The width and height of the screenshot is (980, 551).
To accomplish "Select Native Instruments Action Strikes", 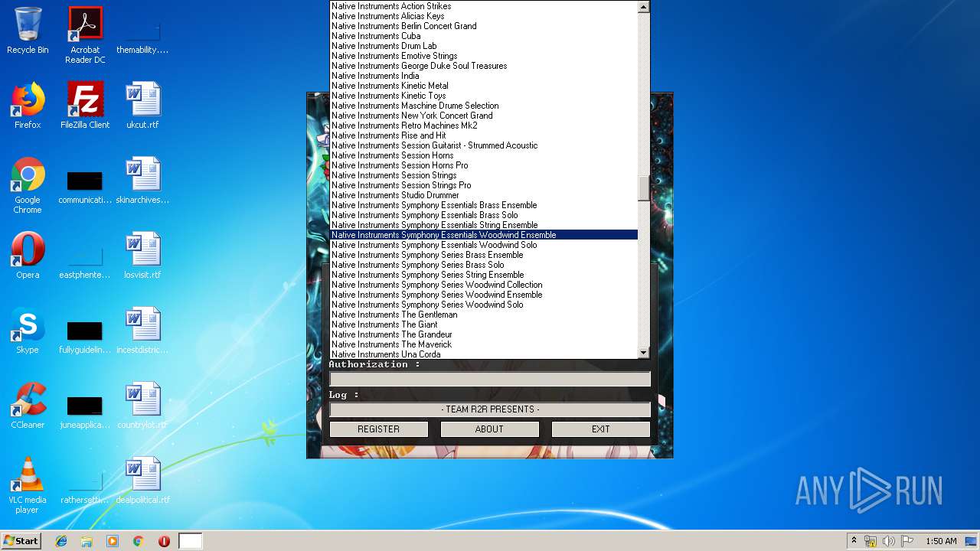I will coord(484,6).
